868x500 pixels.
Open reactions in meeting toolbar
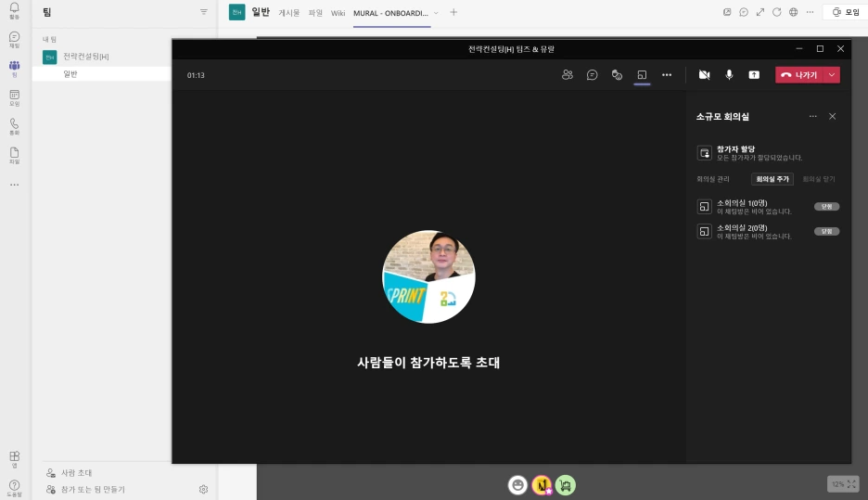coord(617,75)
